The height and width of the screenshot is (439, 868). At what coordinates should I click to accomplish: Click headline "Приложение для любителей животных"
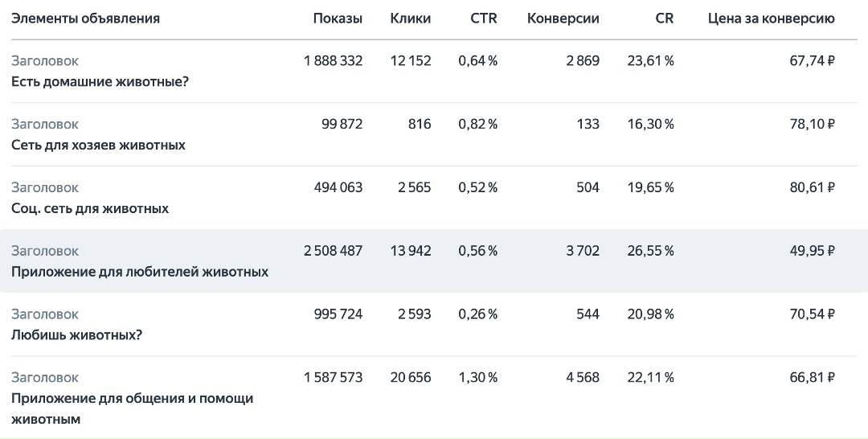click(140, 272)
